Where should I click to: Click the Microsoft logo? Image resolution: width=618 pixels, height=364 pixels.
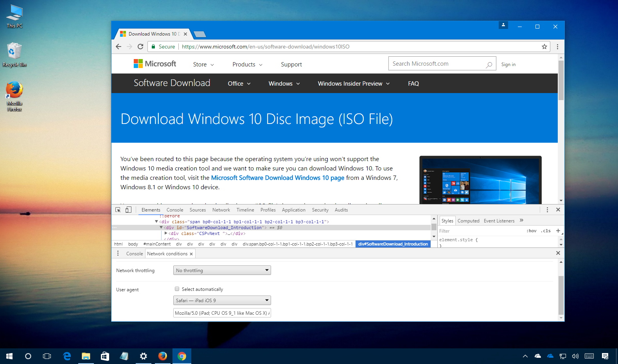coord(155,64)
